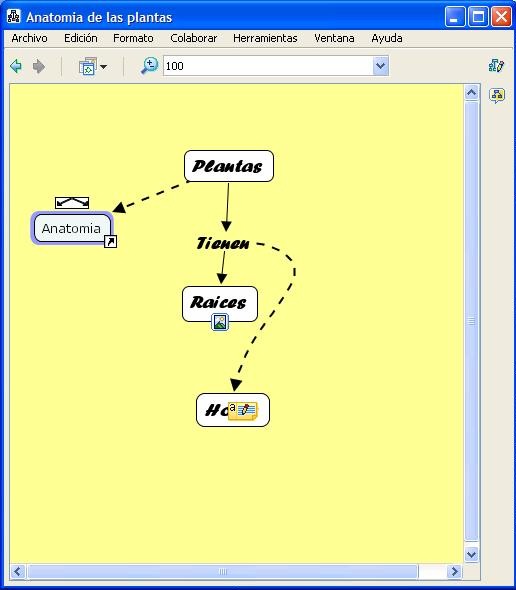
Task: Open the views icon dropdown arrow
Action: coord(103,67)
